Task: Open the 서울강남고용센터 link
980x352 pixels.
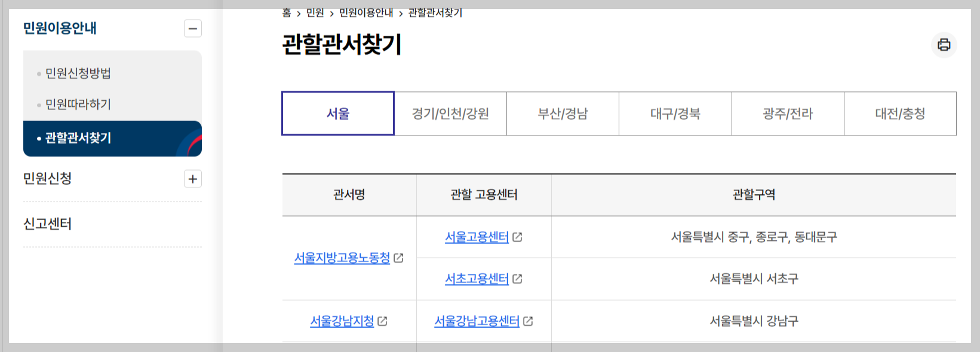Action: (477, 321)
